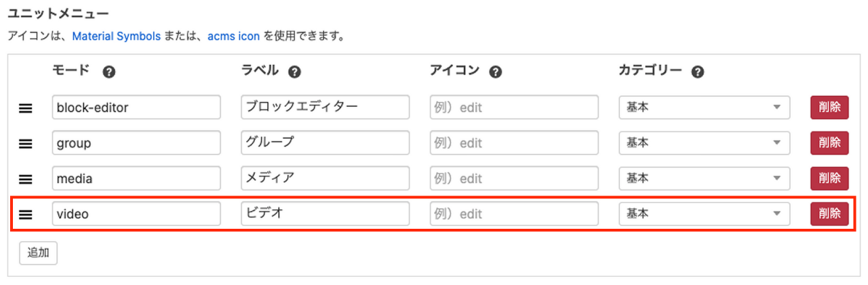Click the help icon next to ラベル
Viewport: 868px width, 285px height.
[x=294, y=72]
